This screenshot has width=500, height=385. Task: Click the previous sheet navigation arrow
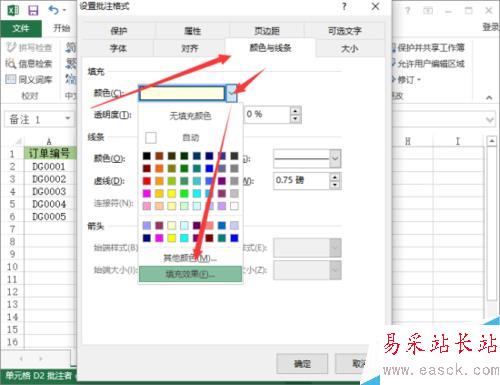tap(21, 359)
